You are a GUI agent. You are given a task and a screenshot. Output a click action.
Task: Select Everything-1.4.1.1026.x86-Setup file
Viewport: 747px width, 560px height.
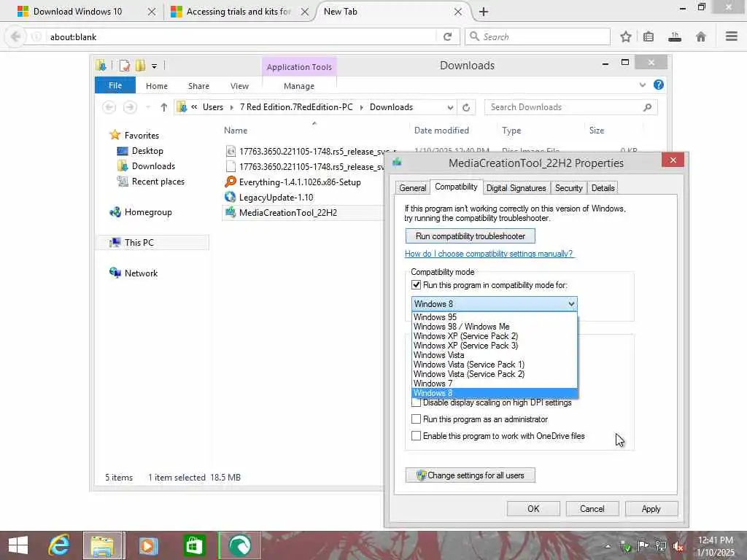[300, 182]
